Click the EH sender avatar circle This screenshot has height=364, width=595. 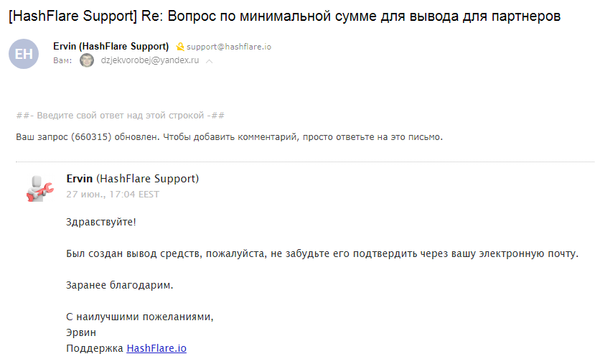(x=24, y=54)
